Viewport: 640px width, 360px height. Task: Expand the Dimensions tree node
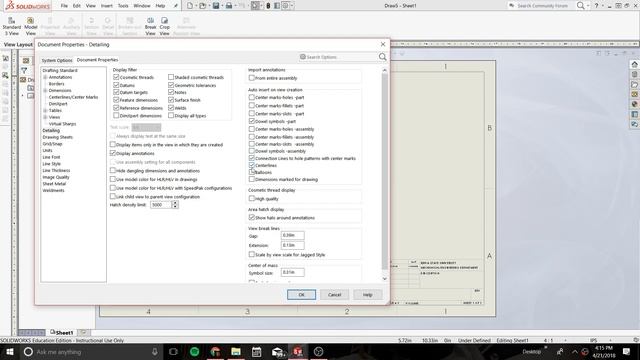pyautogui.click(x=45, y=91)
